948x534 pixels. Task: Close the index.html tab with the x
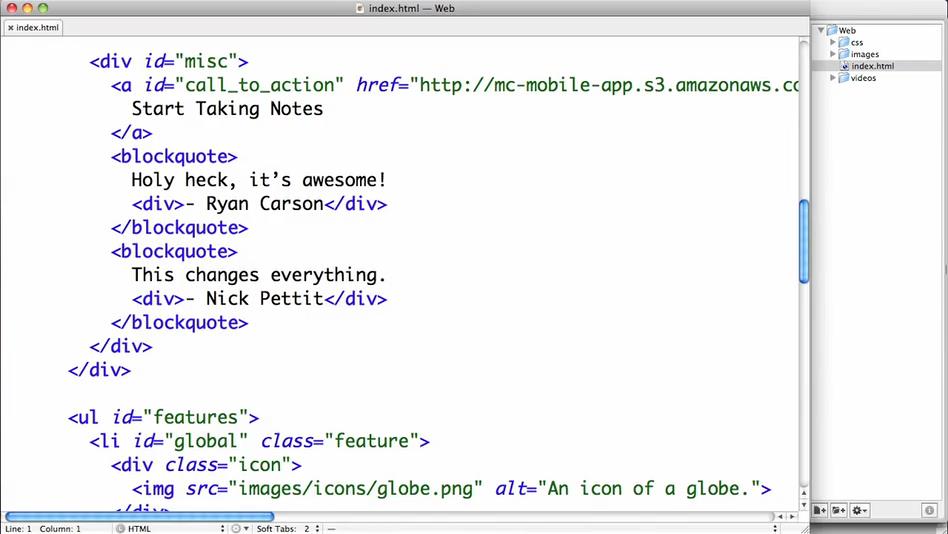10,28
